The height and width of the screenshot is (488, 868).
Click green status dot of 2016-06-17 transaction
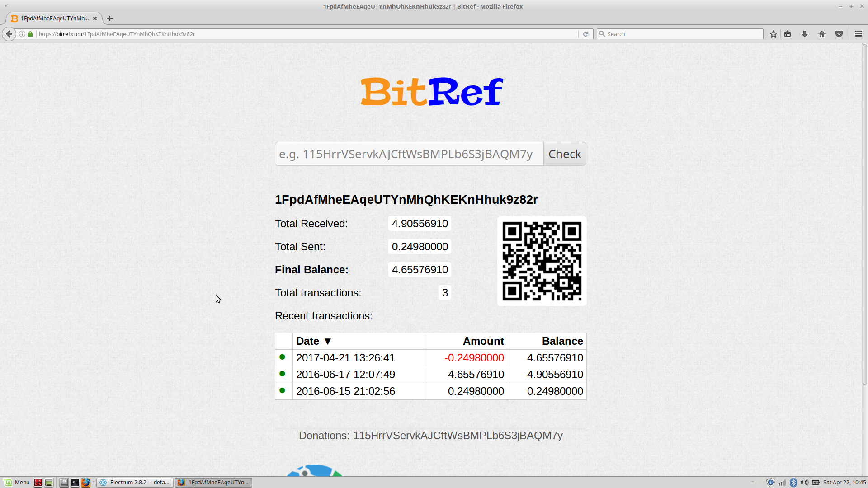point(283,374)
